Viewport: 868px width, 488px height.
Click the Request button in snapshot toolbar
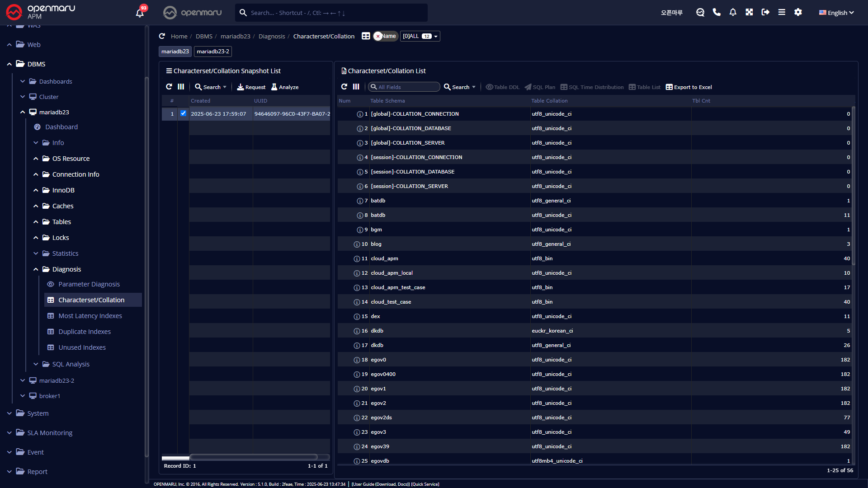click(x=251, y=87)
